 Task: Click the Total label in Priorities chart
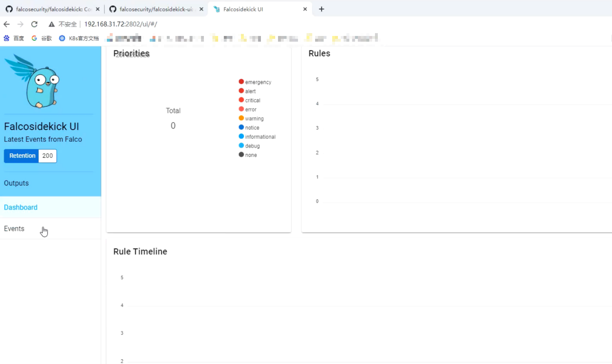[x=173, y=111]
